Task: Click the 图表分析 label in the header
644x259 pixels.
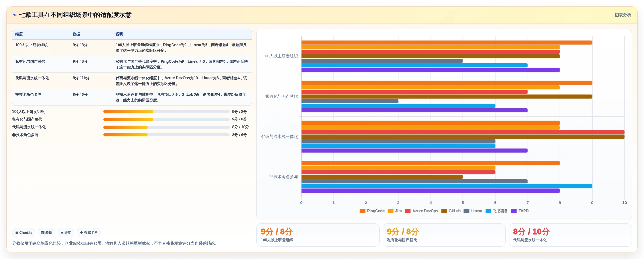Action: pos(623,15)
